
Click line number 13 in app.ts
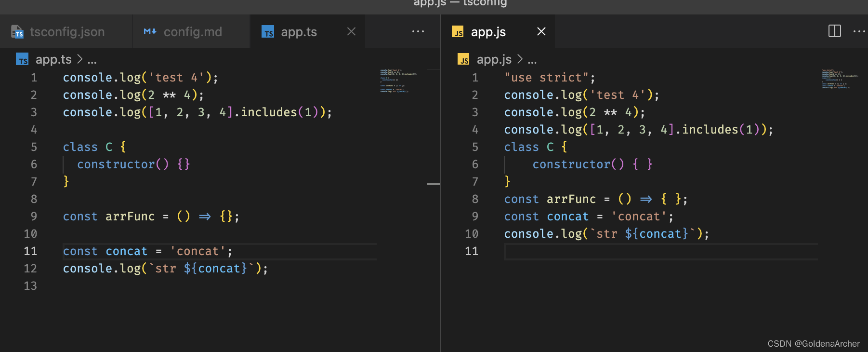pos(30,286)
